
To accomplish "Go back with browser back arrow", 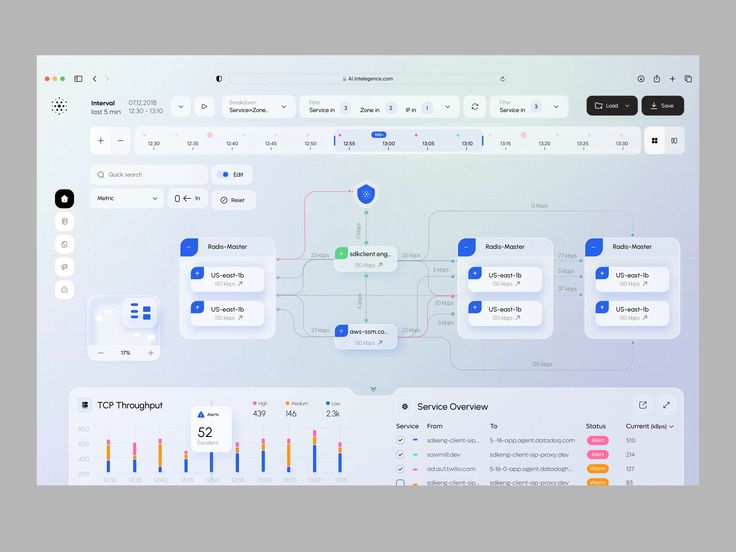I will [95, 79].
